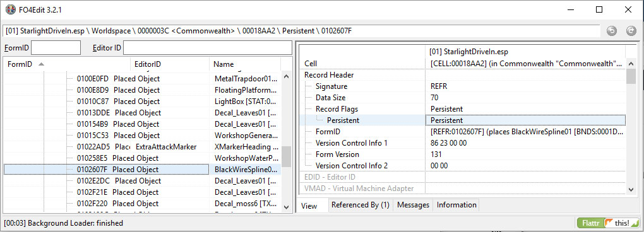Sort by the FormID column header
Image resolution: width=644 pixels, height=232 pixels.
tap(67, 64)
